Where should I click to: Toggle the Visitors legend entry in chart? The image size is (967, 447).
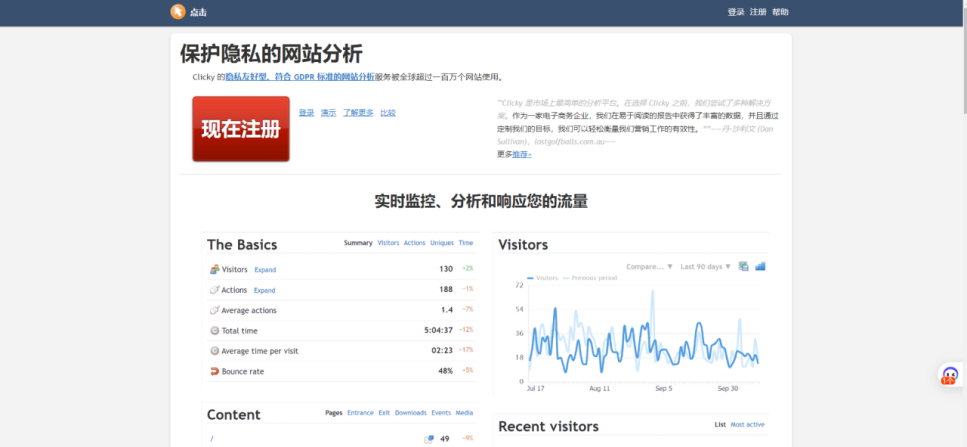click(x=542, y=278)
